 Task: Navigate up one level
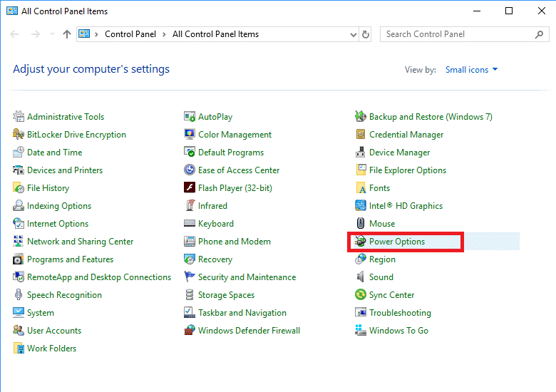click(x=67, y=34)
